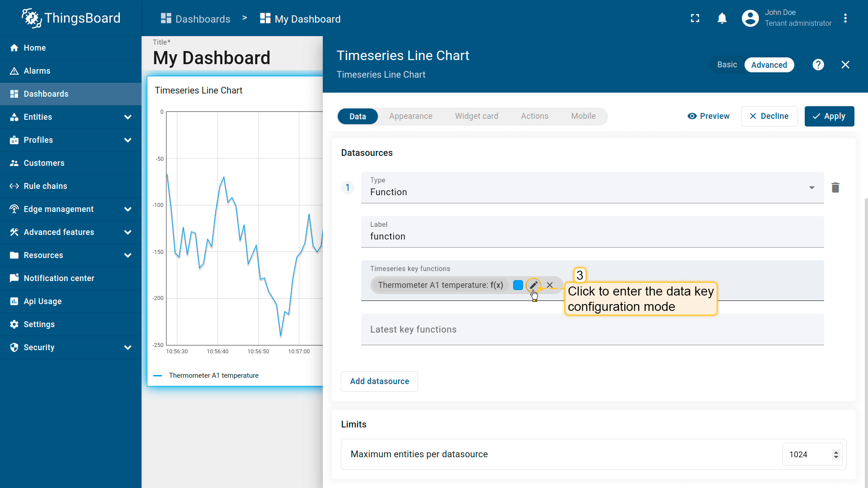868x488 pixels.
Task: Apply the widget changes
Action: 829,116
